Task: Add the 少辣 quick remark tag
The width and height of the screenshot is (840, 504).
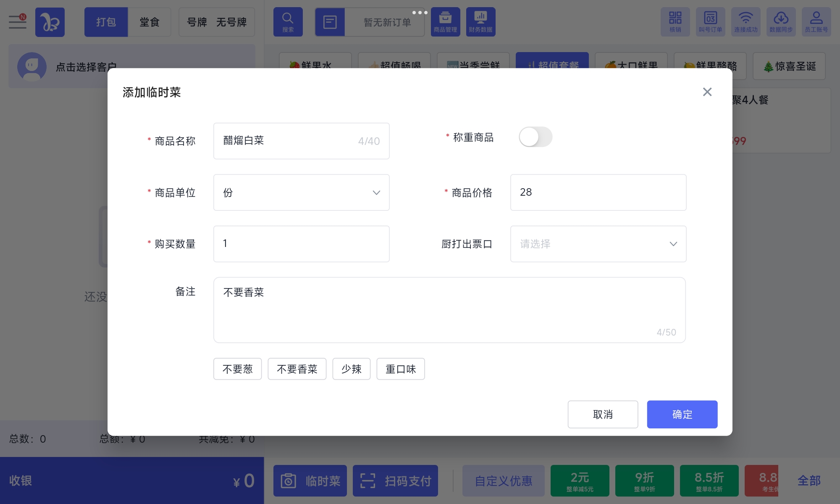Action: [351, 369]
